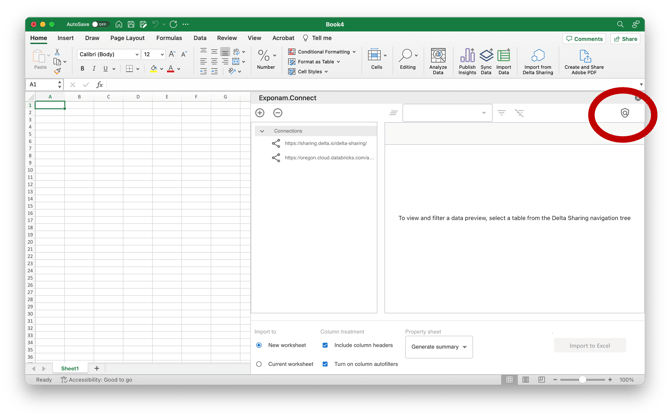Decrease font size with smaller A icon
The width and height of the screenshot is (670, 418).
[x=184, y=54]
